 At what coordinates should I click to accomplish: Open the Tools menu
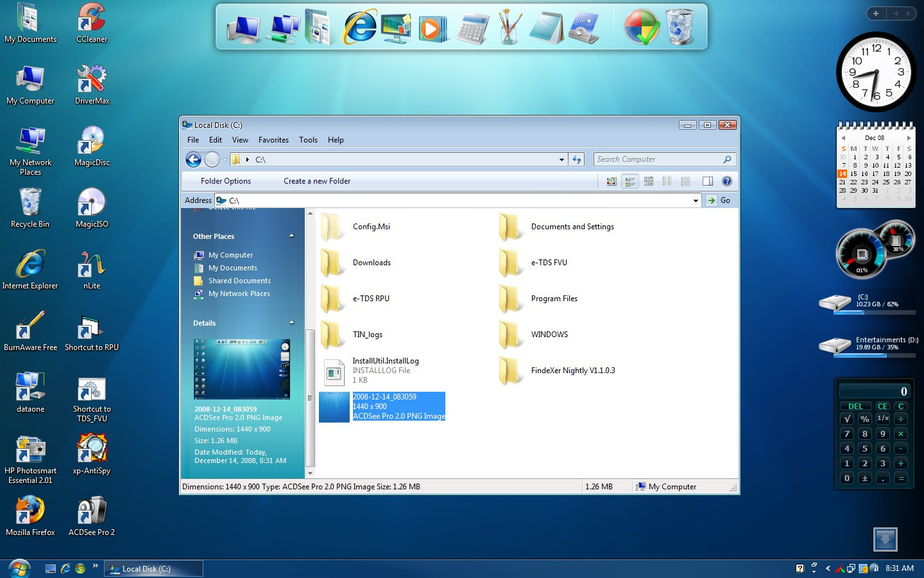coord(308,140)
